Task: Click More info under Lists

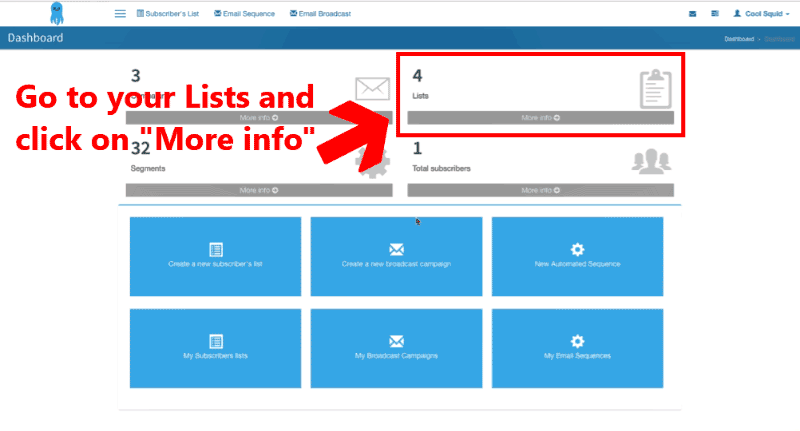Action: (540, 118)
